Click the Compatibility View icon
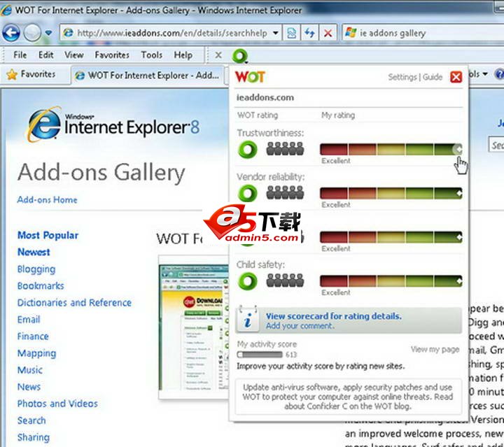 click(x=291, y=33)
